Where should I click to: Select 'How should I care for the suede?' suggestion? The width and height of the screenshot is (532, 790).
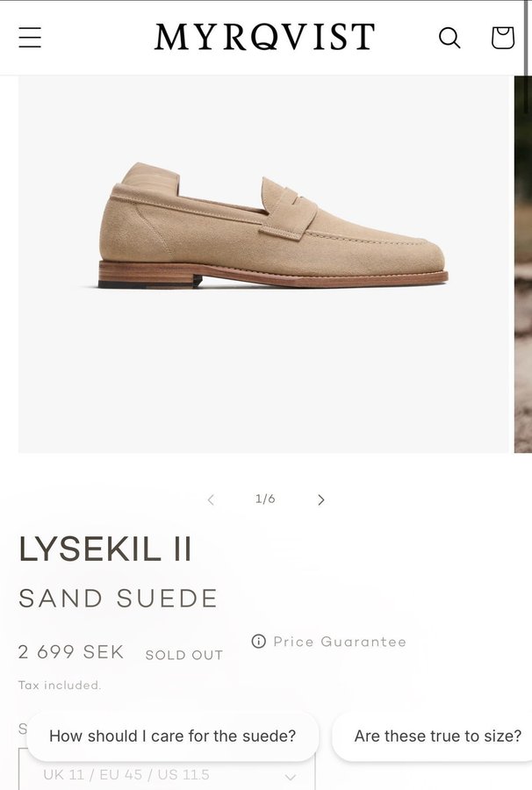pyautogui.click(x=173, y=736)
